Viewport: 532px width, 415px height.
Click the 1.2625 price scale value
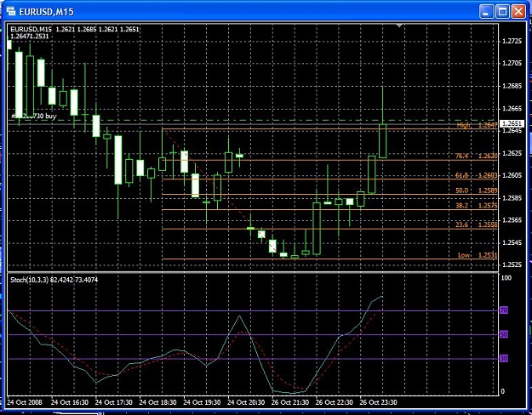tap(512, 153)
